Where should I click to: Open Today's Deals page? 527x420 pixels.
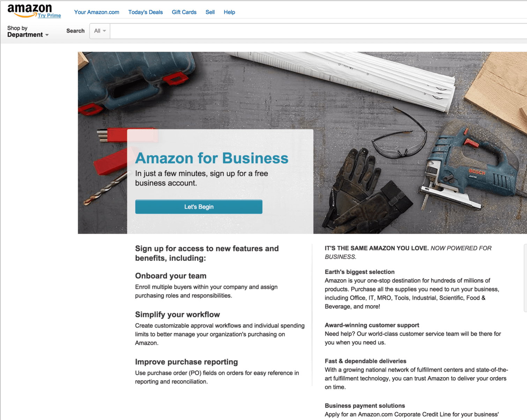point(146,12)
